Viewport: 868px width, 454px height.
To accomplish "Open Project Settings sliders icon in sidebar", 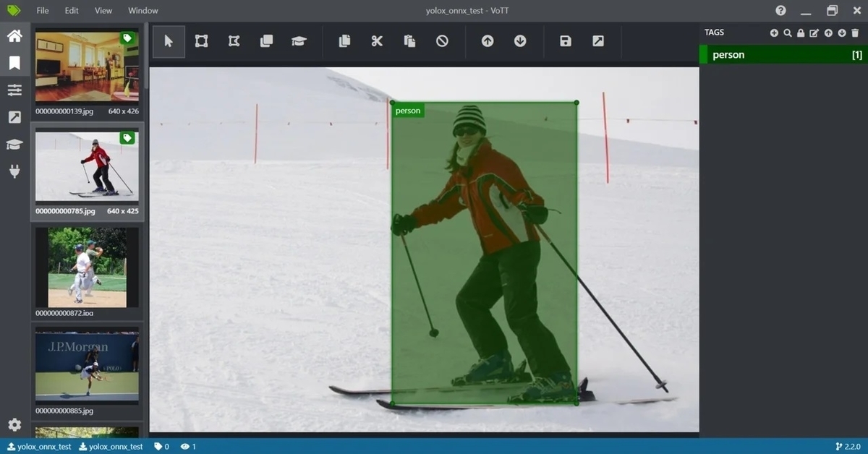I will pos(14,90).
